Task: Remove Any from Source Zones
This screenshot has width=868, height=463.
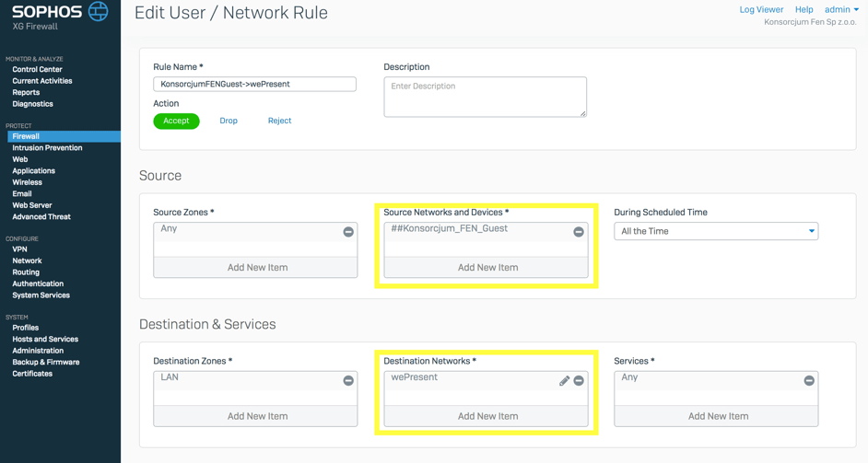Action: click(348, 232)
